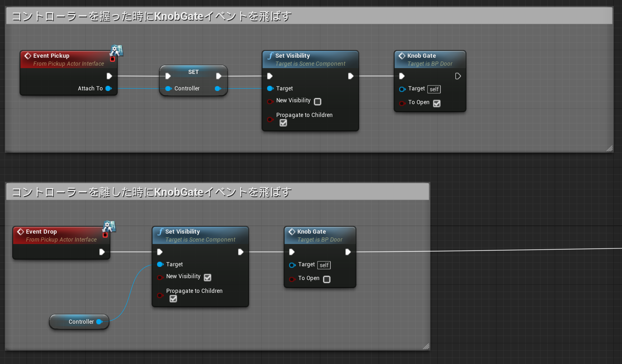Enable New Visibility checkbox on upper Set Visibility
The image size is (622, 364).
pos(318,101)
